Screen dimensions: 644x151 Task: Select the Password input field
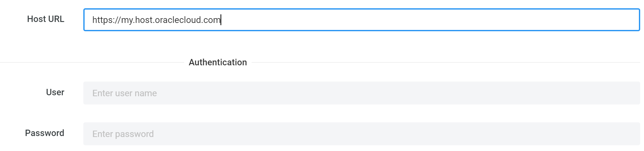(361, 134)
